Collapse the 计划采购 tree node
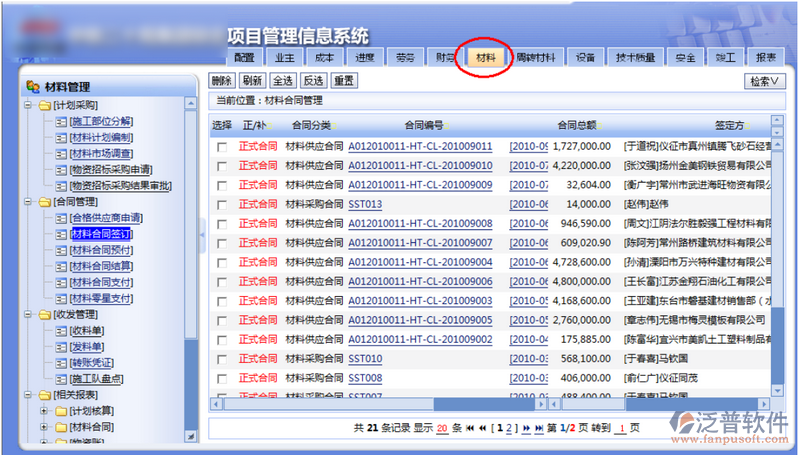 [x=30, y=105]
